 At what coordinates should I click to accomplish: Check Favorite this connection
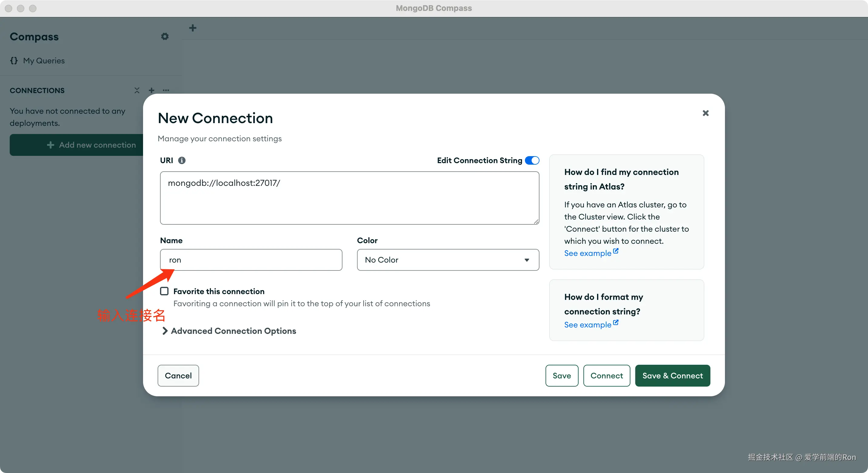tap(164, 291)
